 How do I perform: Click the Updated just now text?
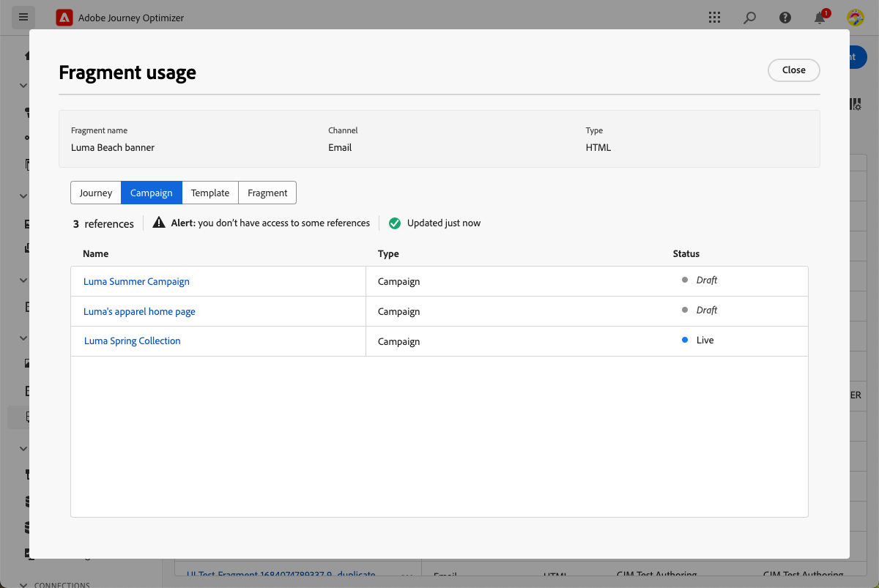[444, 223]
